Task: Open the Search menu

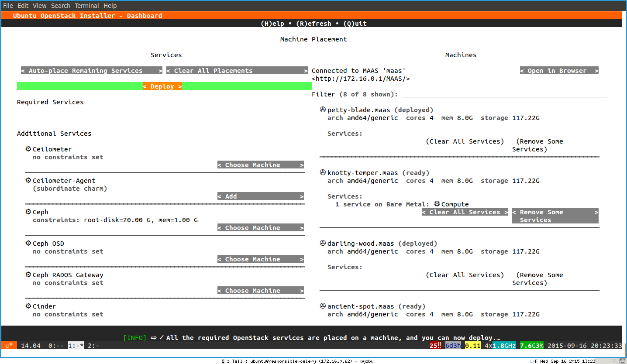Action: point(61,6)
